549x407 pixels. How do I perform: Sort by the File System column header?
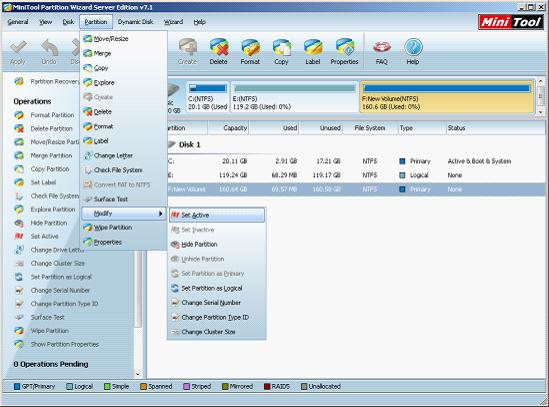click(x=370, y=128)
